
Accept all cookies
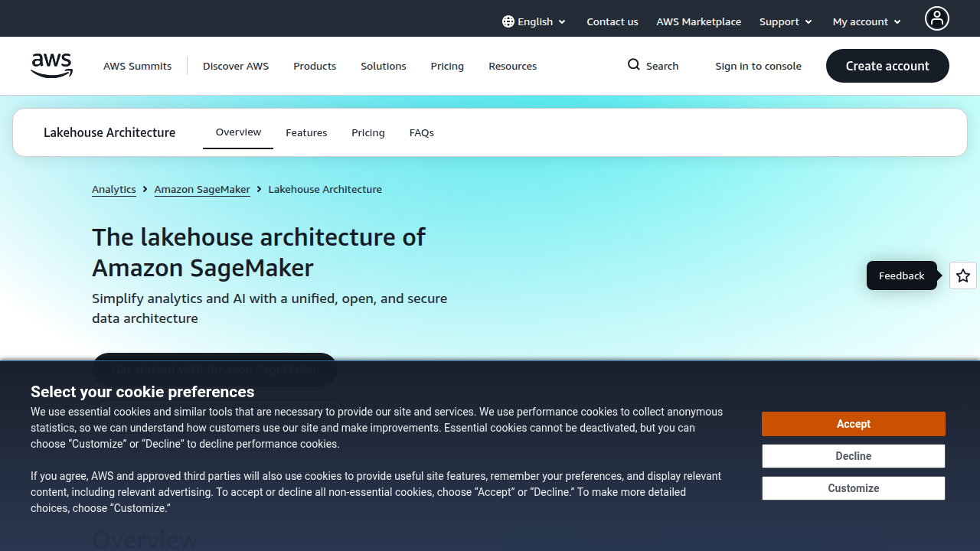tap(854, 424)
